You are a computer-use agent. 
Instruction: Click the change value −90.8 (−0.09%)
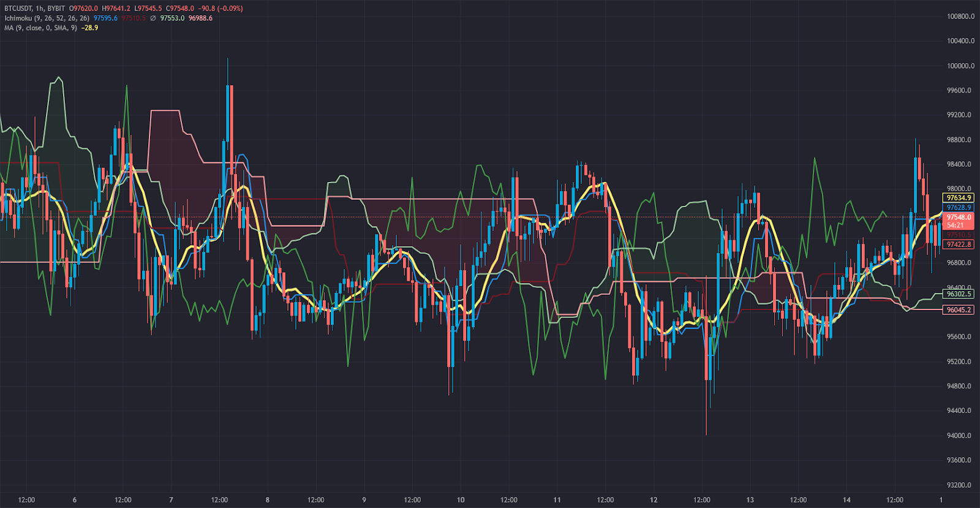(x=221, y=9)
